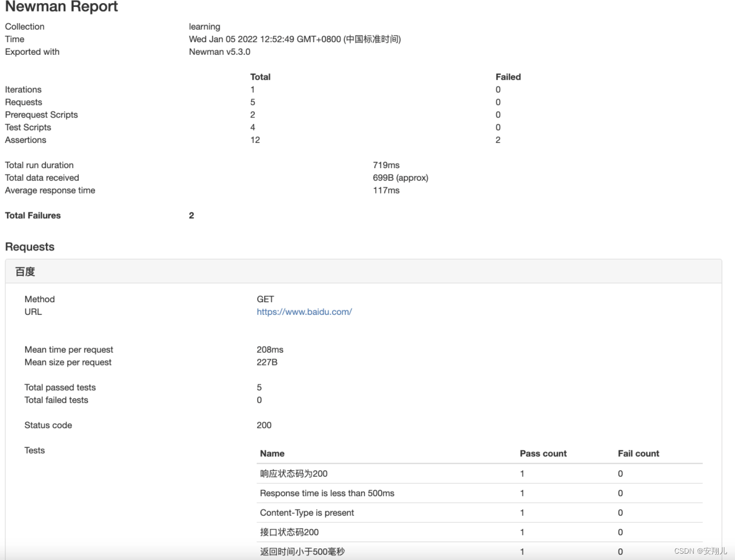Click the 'Pass count' column header
735x560 pixels.
pyautogui.click(x=543, y=453)
